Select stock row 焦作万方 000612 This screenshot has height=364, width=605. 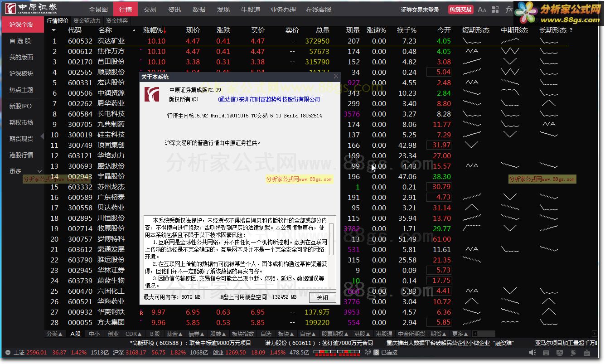[306, 52]
